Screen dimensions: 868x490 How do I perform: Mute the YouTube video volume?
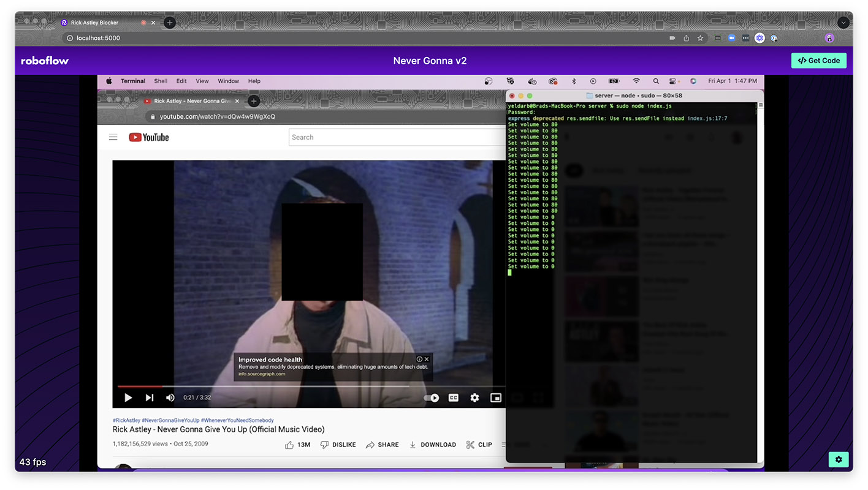pyautogui.click(x=170, y=398)
